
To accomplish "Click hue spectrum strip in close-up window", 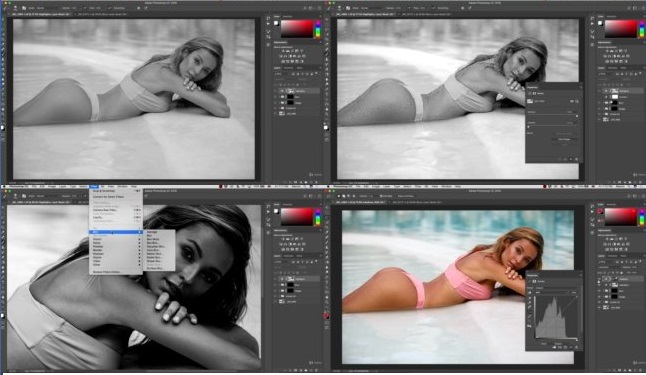I will [318, 217].
